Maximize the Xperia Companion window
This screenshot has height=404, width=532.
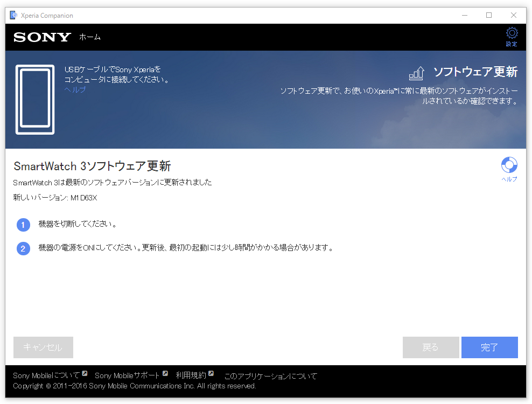(489, 15)
